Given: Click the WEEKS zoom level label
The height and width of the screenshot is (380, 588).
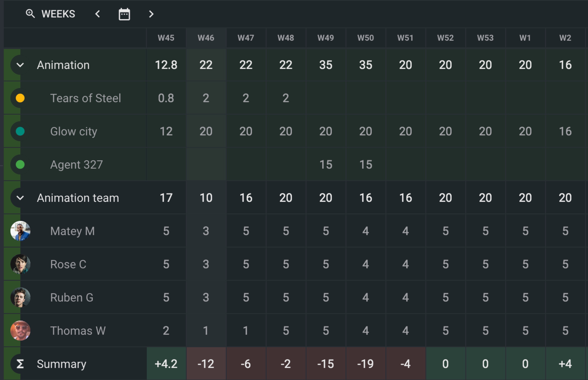Looking at the screenshot, I should click(58, 14).
